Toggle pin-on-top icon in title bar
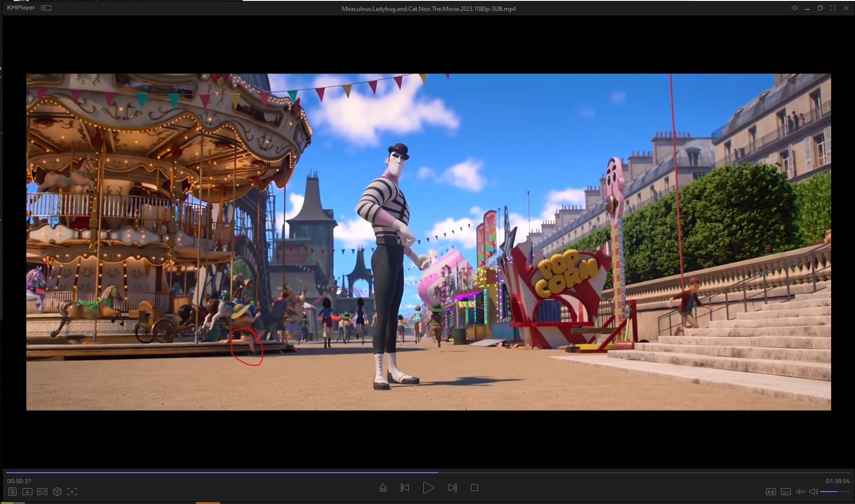Image resolution: width=855 pixels, height=504 pixels. [794, 8]
